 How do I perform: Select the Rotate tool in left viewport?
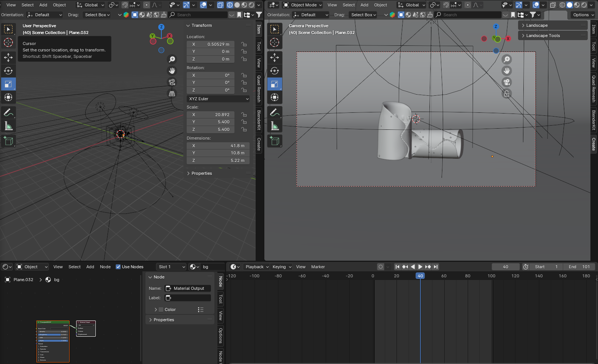click(8, 71)
